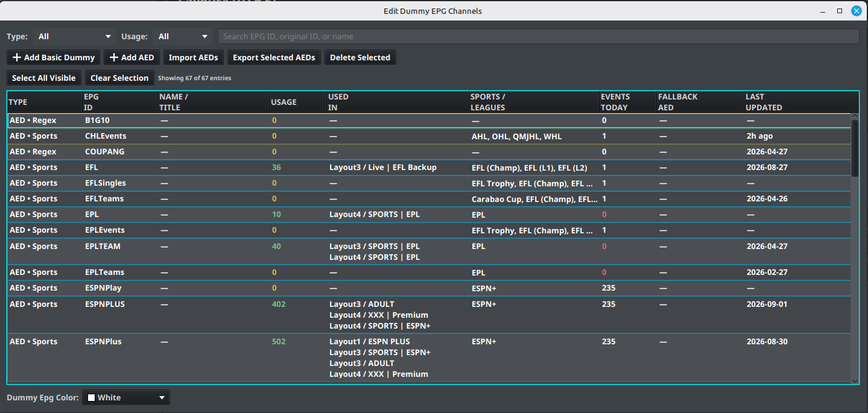868x413 pixels.
Task: Click Select All Visible button
Action: coord(43,78)
